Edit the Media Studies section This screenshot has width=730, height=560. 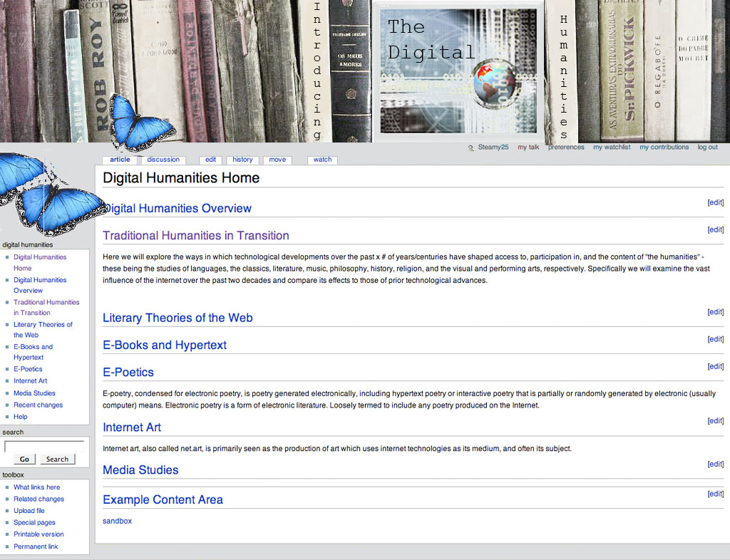coord(716,464)
